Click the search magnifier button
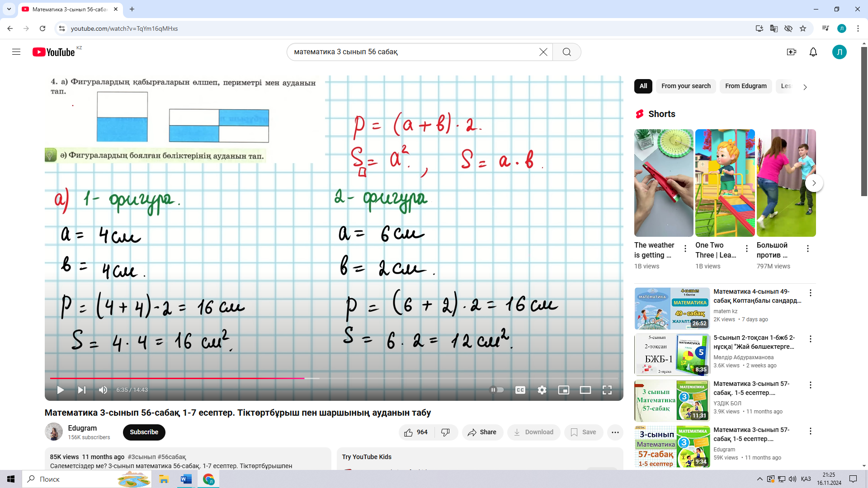The image size is (868, 488). click(x=566, y=52)
